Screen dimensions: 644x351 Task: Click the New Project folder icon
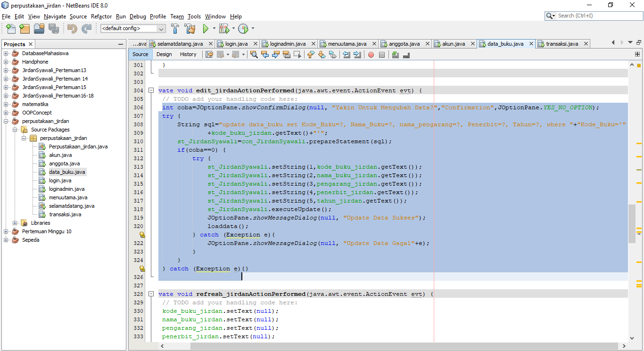[24, 28]
